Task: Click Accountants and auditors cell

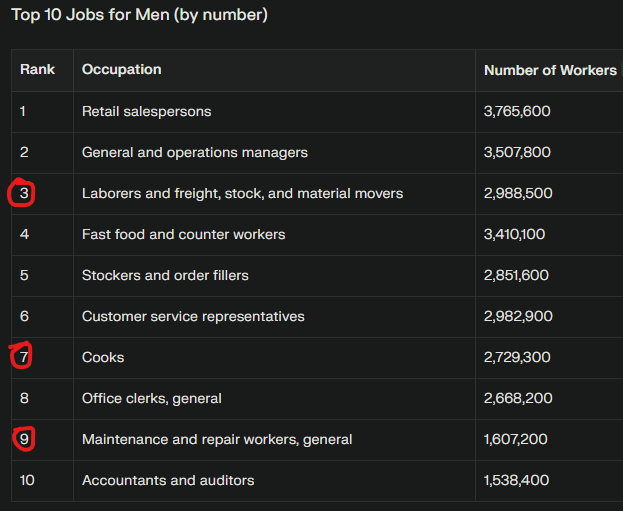Action: pos(168,480)
